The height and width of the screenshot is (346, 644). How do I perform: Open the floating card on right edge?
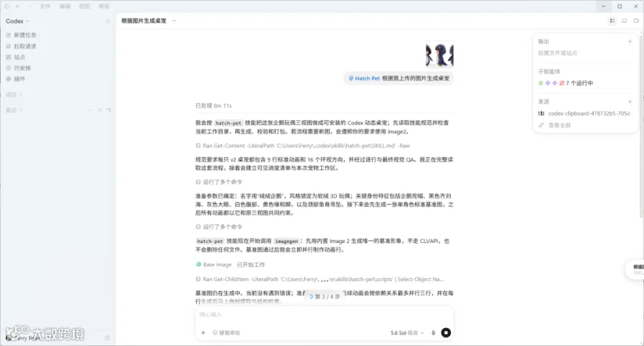coord(635,270)
